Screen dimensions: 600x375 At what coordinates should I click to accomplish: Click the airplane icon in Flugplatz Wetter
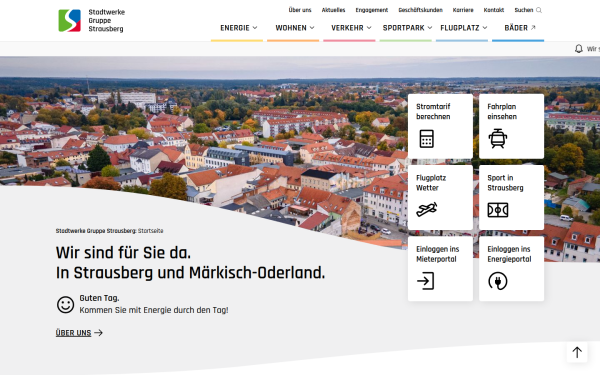point(426,209)
